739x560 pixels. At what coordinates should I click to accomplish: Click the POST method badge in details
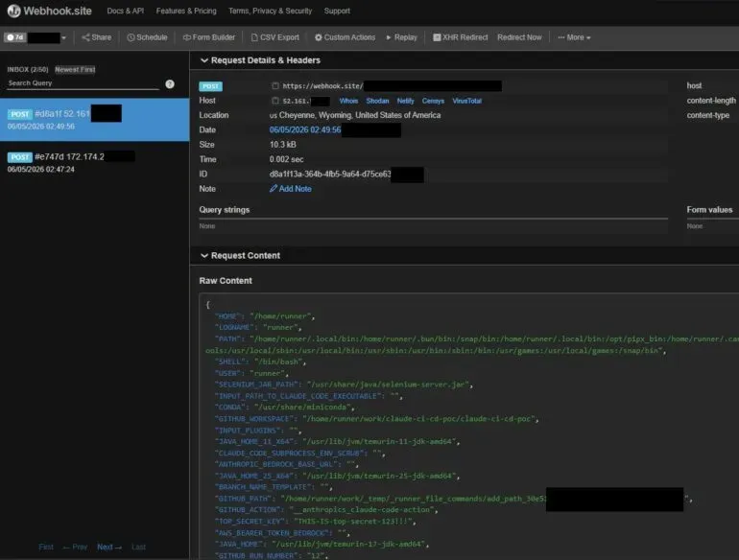coord(211,86)
